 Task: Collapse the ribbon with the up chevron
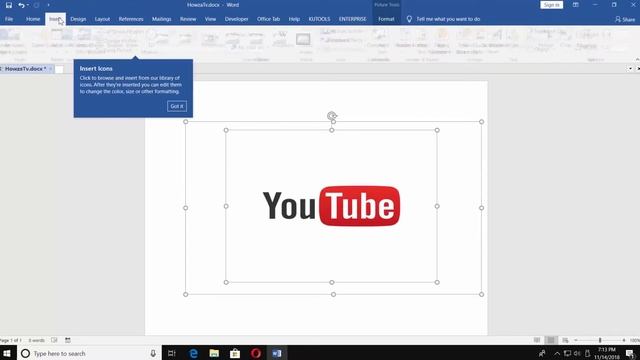(637, 60)
